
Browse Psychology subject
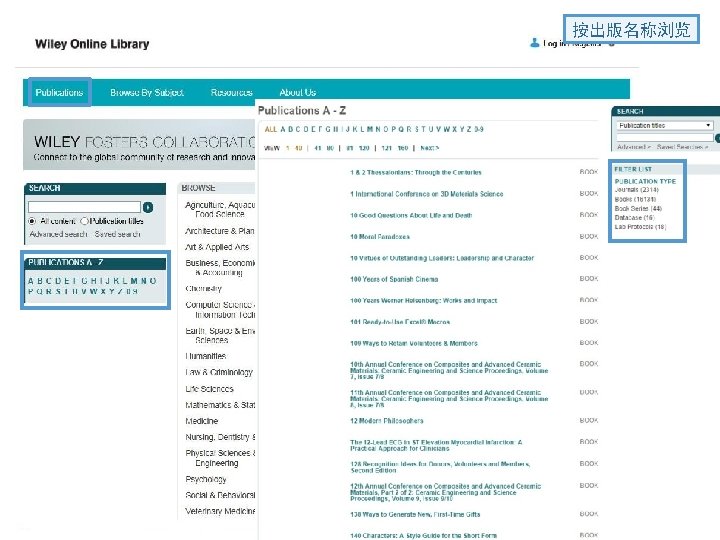[206, 479]
